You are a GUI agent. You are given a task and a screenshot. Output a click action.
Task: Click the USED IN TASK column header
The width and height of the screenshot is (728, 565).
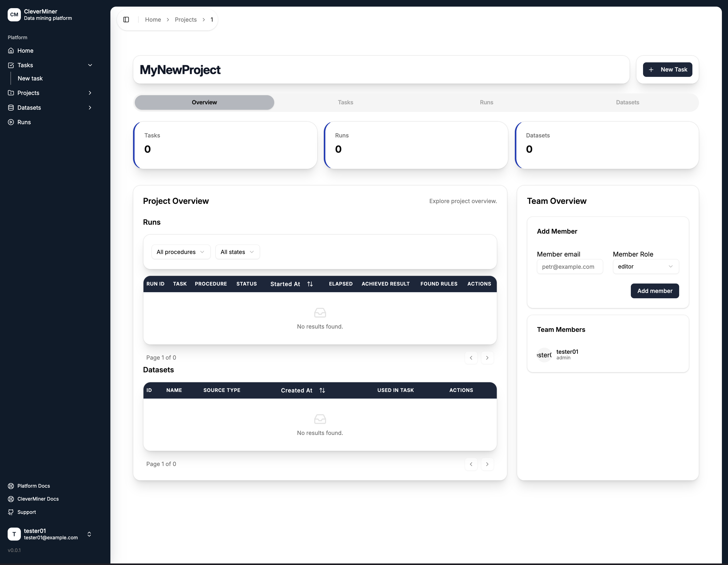coord(395,390)
